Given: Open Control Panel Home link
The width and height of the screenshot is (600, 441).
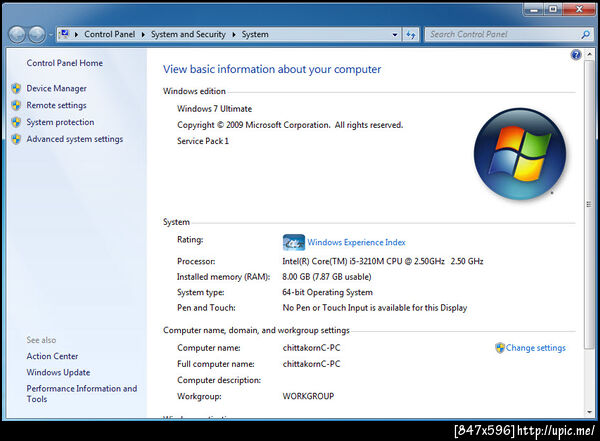Looking at the screenshot, I should [x=65, y=63].
